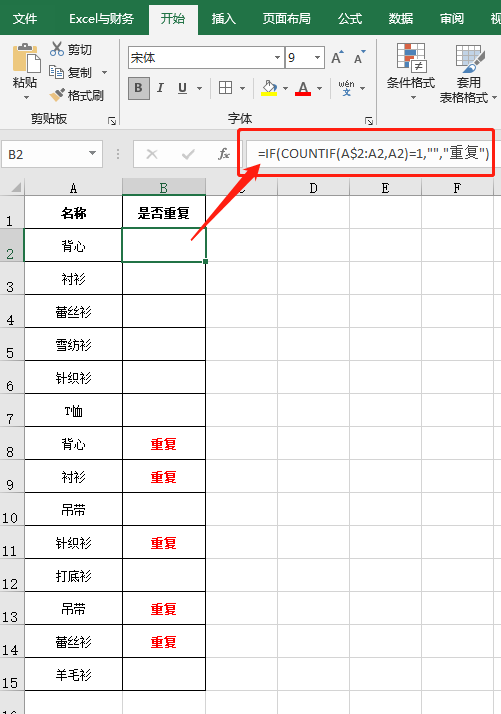Select the 重复 cell in row 14

pyautogui.click(x=164, y=642)
